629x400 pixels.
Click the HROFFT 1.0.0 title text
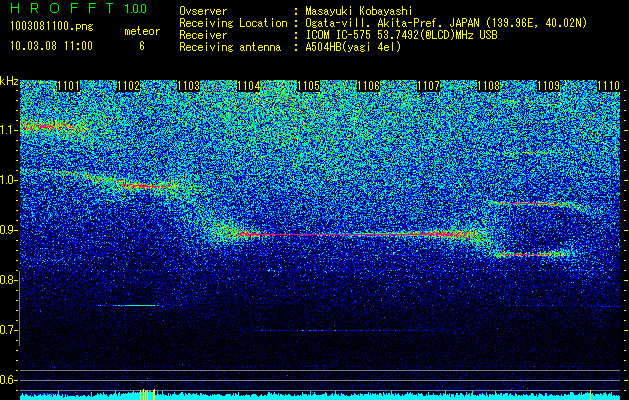pos(79,8)
